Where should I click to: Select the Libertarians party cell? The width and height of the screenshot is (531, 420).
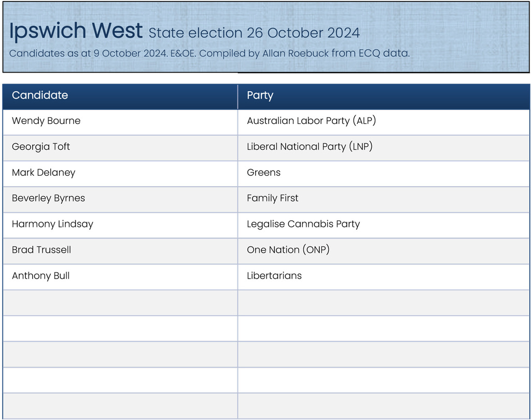coord(274,276)
